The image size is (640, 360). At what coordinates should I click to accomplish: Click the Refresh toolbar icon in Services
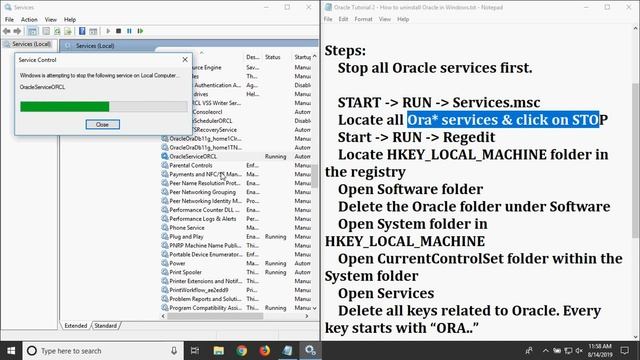[57, 31]
